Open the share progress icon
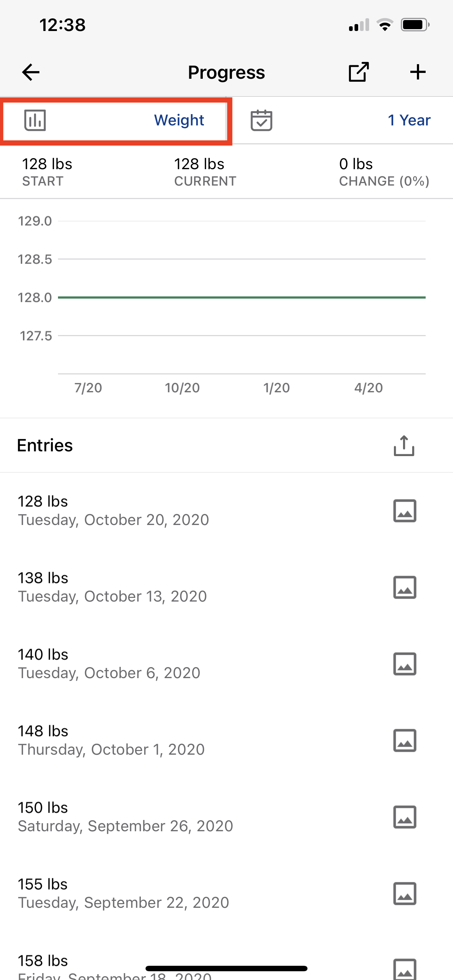Image resolution: width=453 pixels, height=980 pixels. [359, 72]
